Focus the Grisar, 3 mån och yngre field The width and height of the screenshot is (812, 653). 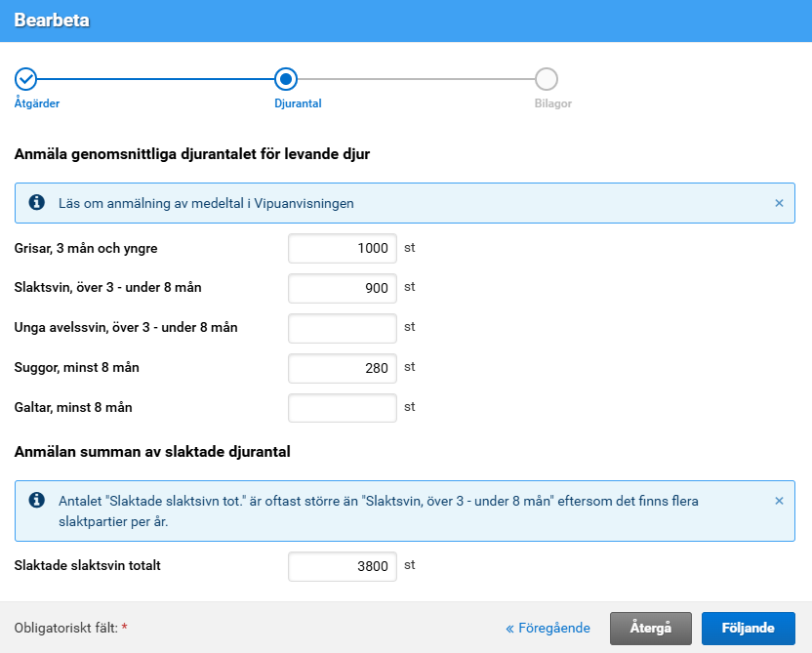[x=343, y=248]
